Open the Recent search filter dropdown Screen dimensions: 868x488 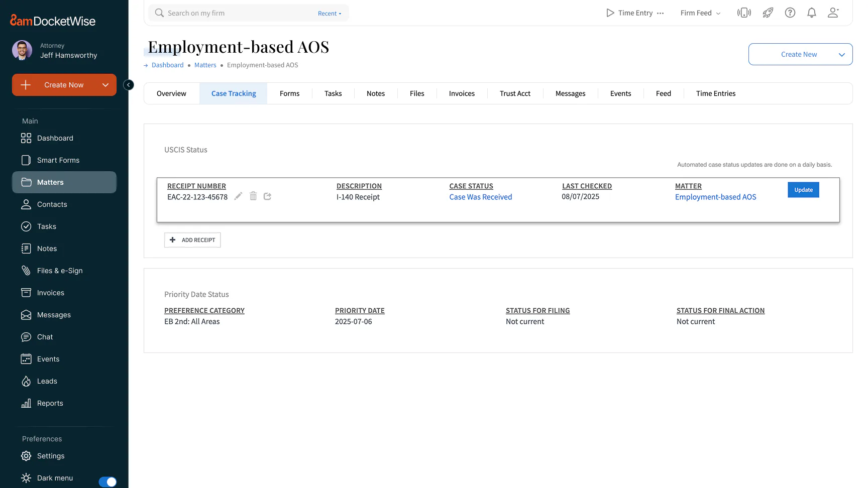pos(329,14)
